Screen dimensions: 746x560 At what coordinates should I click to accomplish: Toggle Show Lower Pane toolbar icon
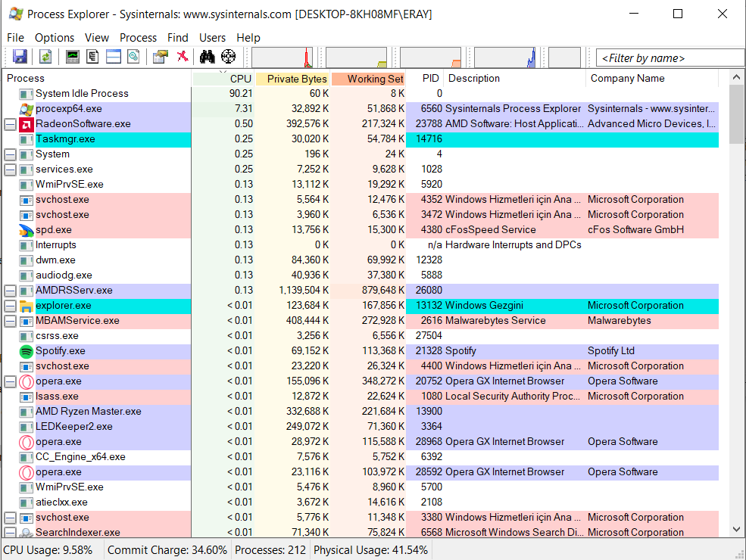click(x=114, y=57)
